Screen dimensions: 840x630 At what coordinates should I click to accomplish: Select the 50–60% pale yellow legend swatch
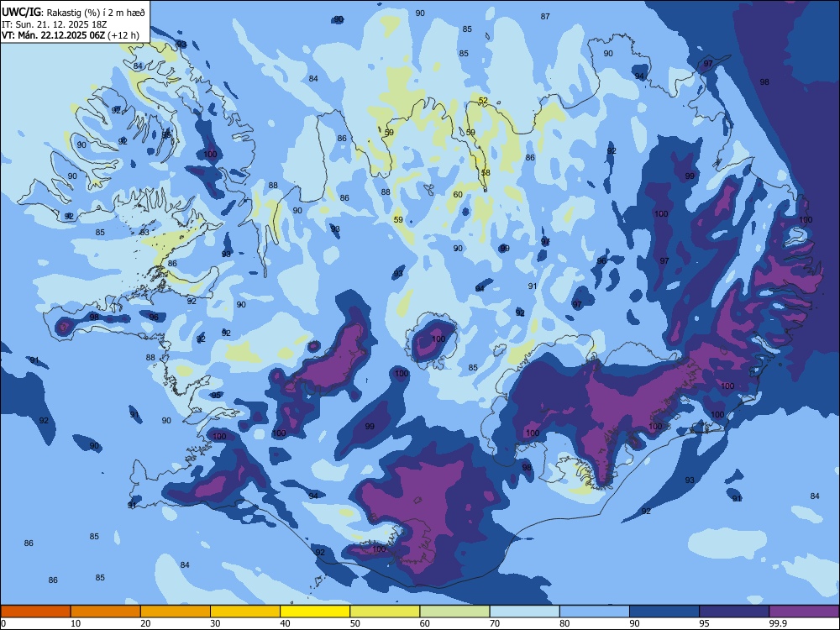(x=385, y=612)
